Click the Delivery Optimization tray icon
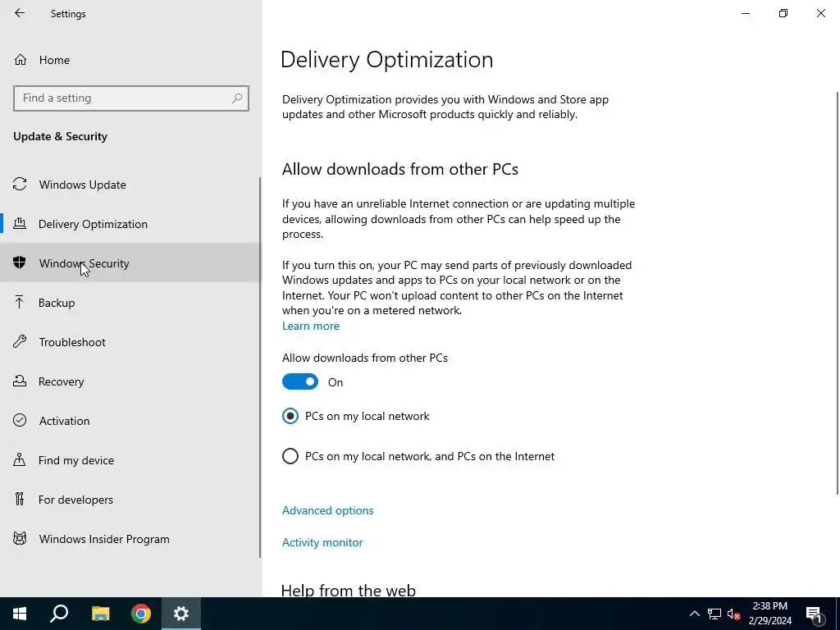 pyautogui.click(x=20, y=223)
